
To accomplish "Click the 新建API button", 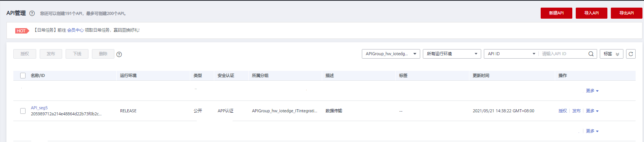I will click(556, 13).
